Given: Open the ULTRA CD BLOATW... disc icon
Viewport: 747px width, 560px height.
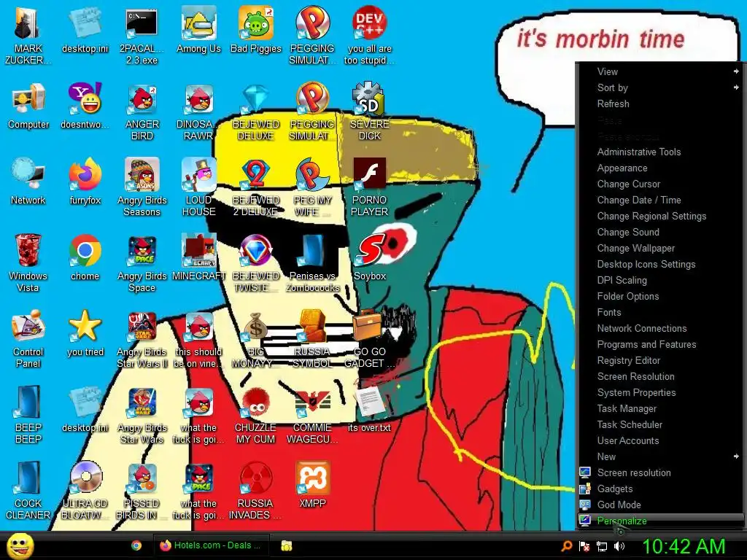Looking at the screenshot, I should 85,491.
